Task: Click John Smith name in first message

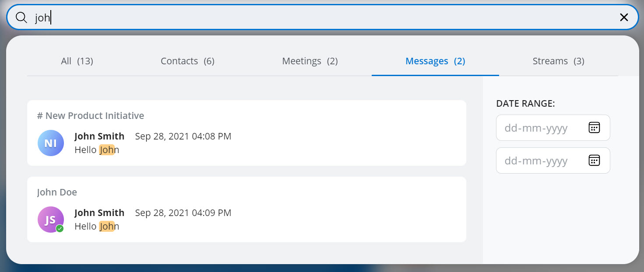Action: click(99, 136)
